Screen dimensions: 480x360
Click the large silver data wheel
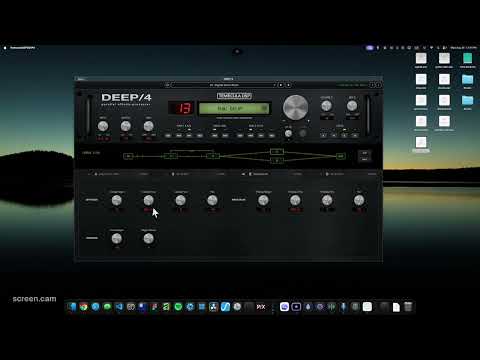pos(295,107)
